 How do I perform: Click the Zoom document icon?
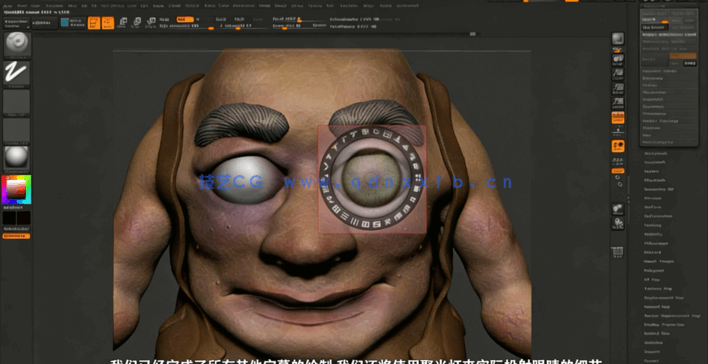pyautogui.click(x=618, y=74)
